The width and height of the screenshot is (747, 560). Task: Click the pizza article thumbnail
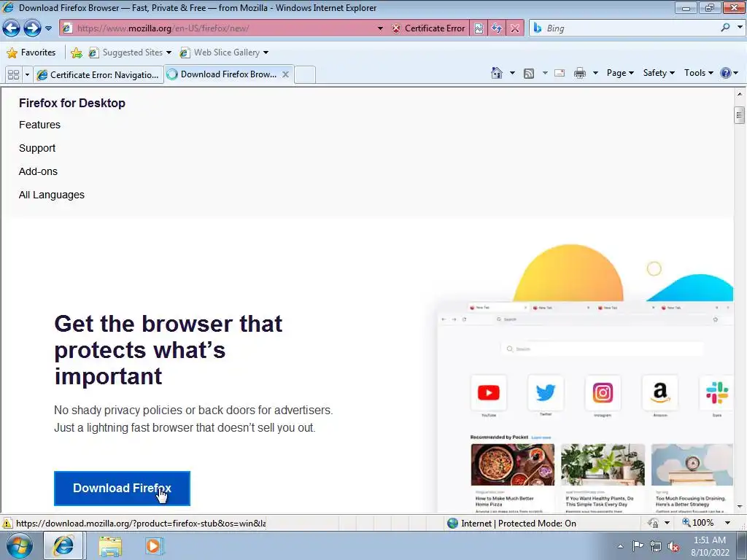[x=513, y=464]
